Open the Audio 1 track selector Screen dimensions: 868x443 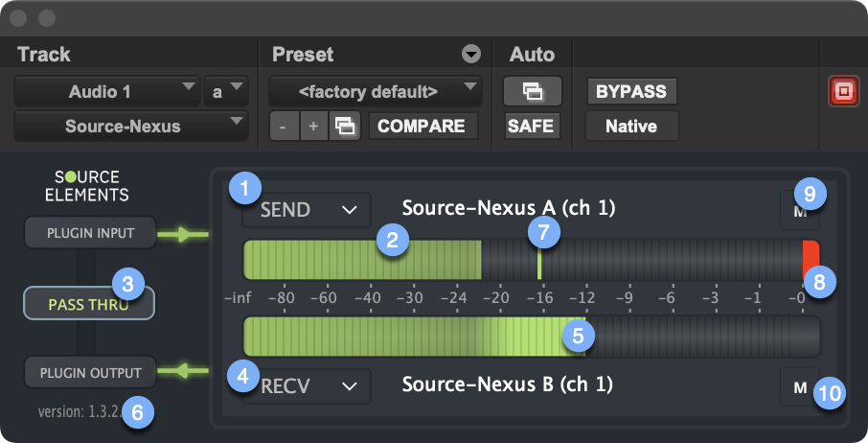(106, 92)
